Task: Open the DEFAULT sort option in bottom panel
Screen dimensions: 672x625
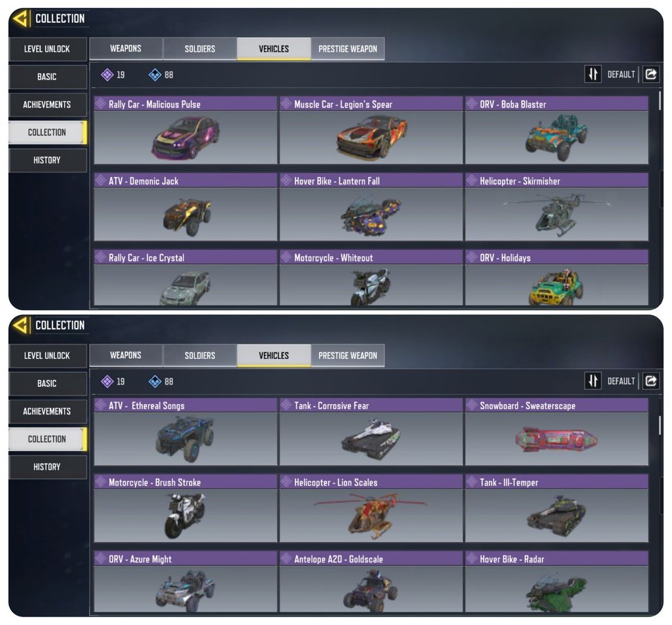Action: click(x=620, y=381)
